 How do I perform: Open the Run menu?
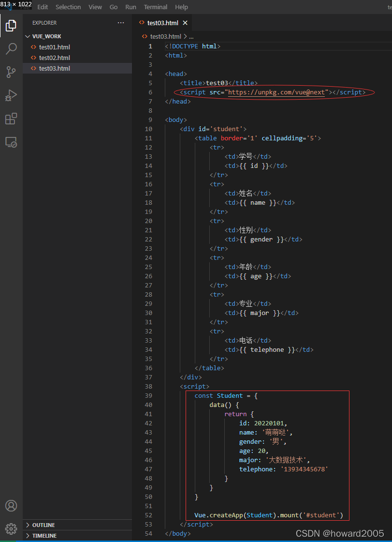[x=131, y=7]
